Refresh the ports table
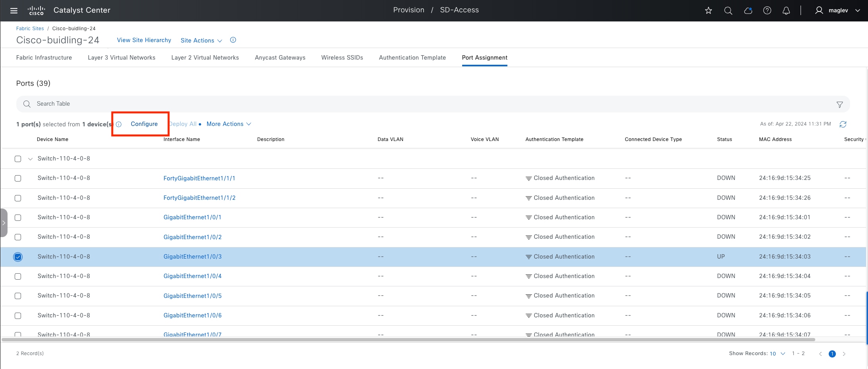 [843, 124]
